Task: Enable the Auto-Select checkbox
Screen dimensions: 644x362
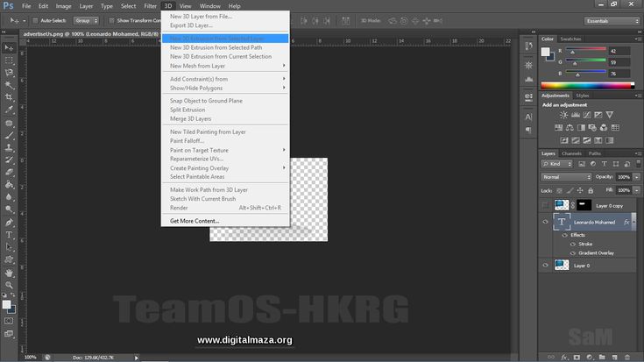Action: coord(35,20)
